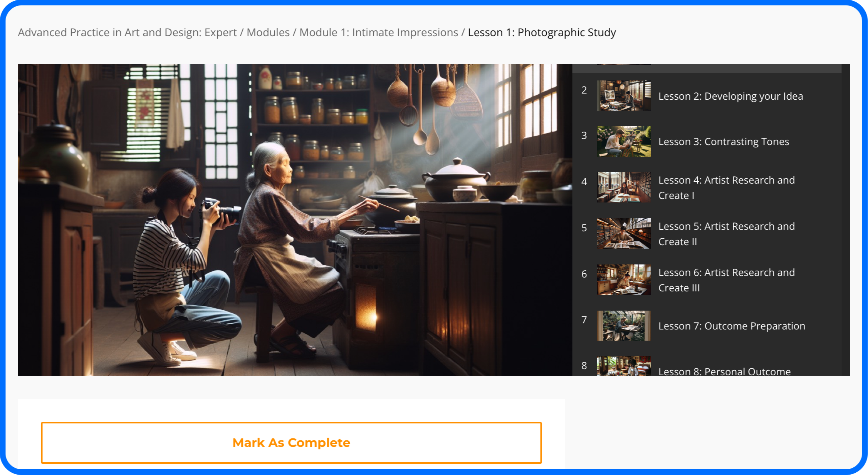The width and height of the screenshot is (868, 475).
Task: Go to Modules breadcrumb link
Action: 268,32
